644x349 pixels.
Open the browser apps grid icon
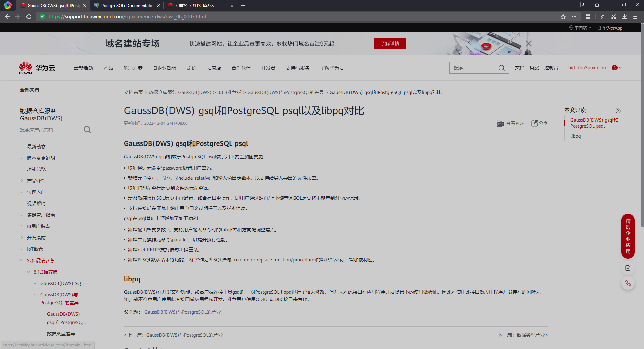(x=588, y=17)
